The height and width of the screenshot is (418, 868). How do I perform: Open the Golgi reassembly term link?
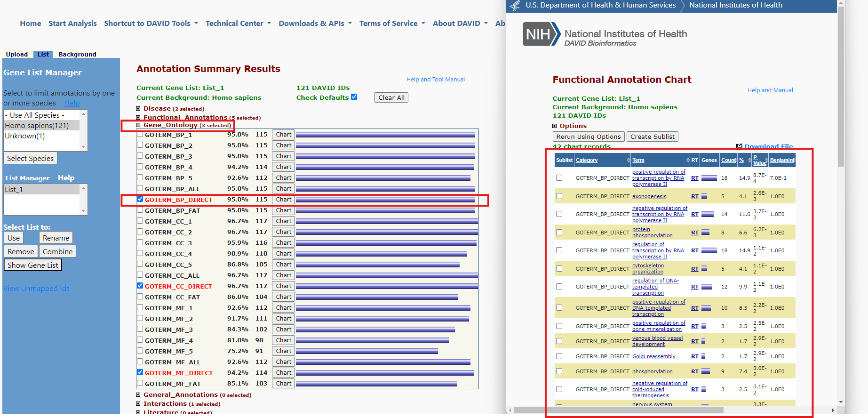tap(653, 357)
